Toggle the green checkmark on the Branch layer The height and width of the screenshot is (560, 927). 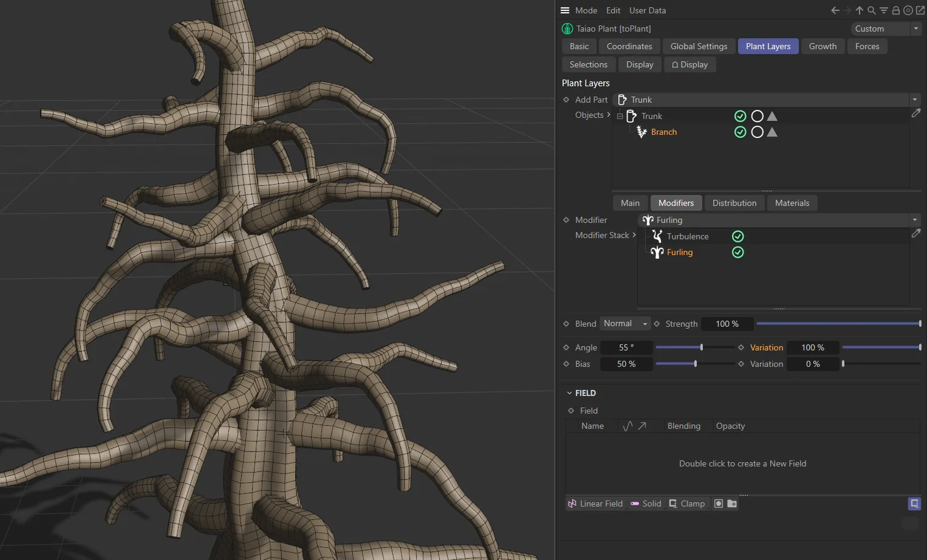click(x=740, y=132)
